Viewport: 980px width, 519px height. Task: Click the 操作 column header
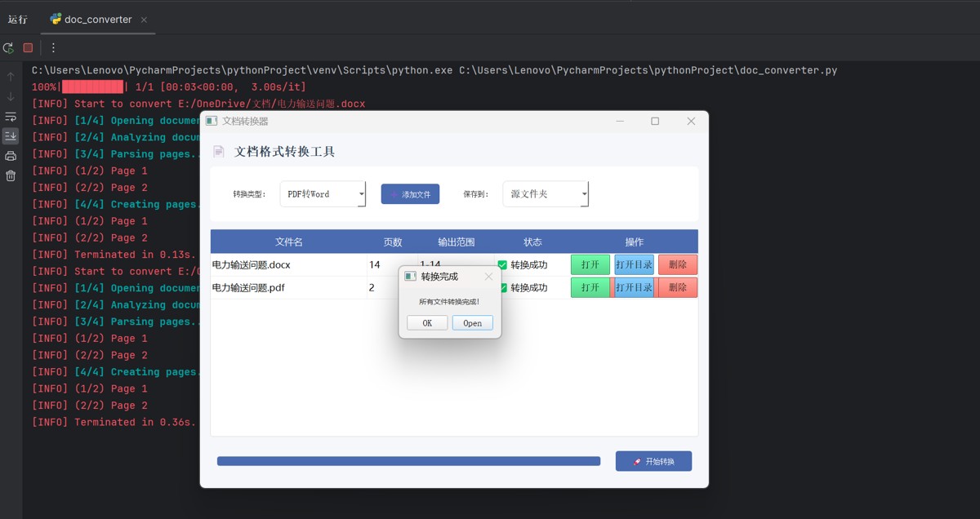pos(635,242)
